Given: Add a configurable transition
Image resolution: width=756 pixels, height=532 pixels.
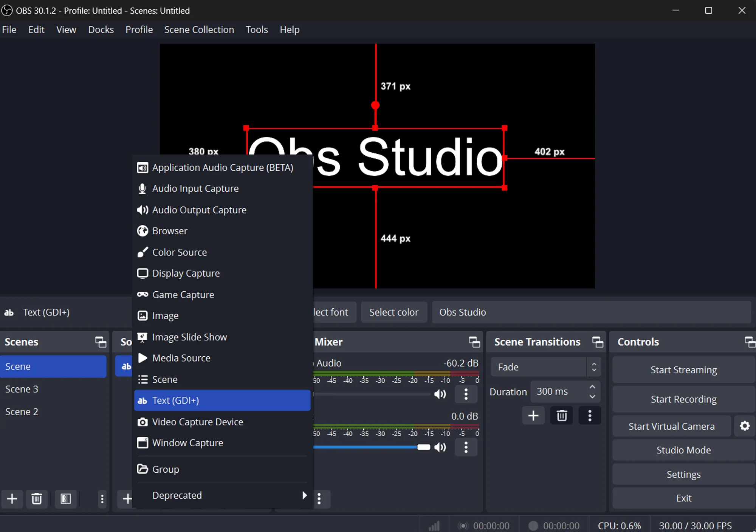Looking at the screenshot, I should (533, 416).
